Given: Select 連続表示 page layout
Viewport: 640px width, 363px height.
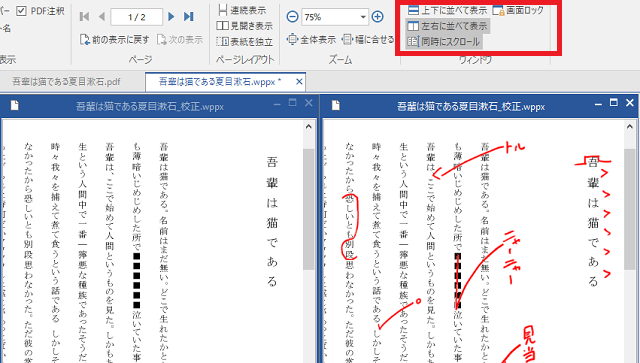Looking at the screenshot, I should 242,10.
